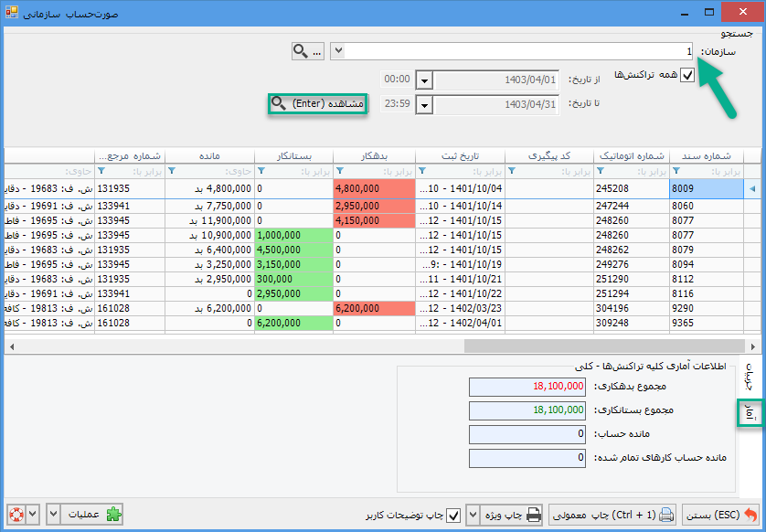Click the 23:59 end time field
Image resolution: width=766 pixels, height=532 pixels.
pos(397,103)
